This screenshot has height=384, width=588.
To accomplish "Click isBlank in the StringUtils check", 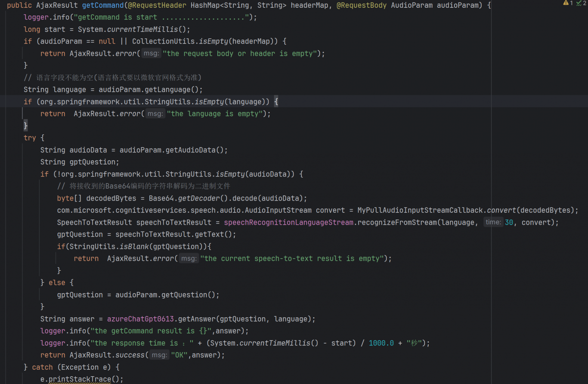I will coord(134,246).
